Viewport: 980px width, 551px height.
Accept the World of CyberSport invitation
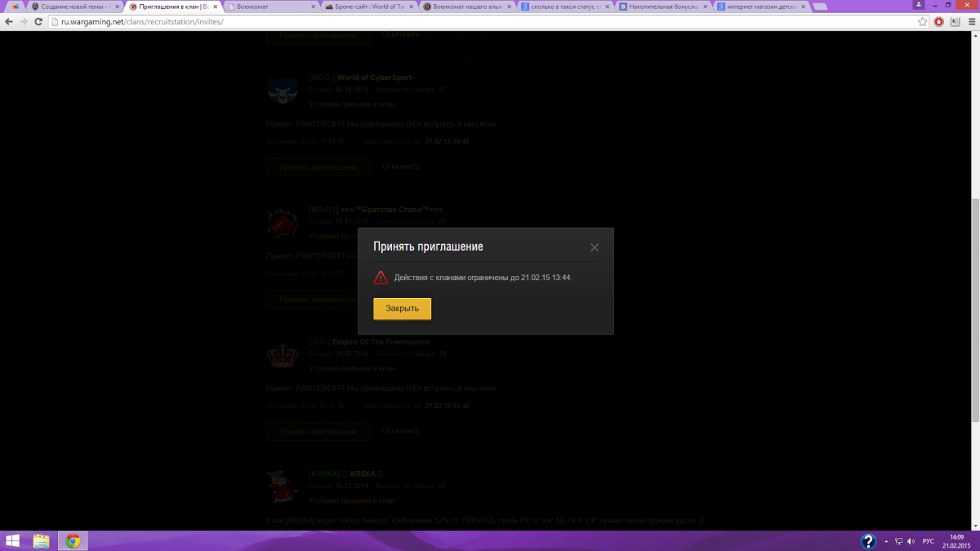pyautogui.click(x=318, y=167)
